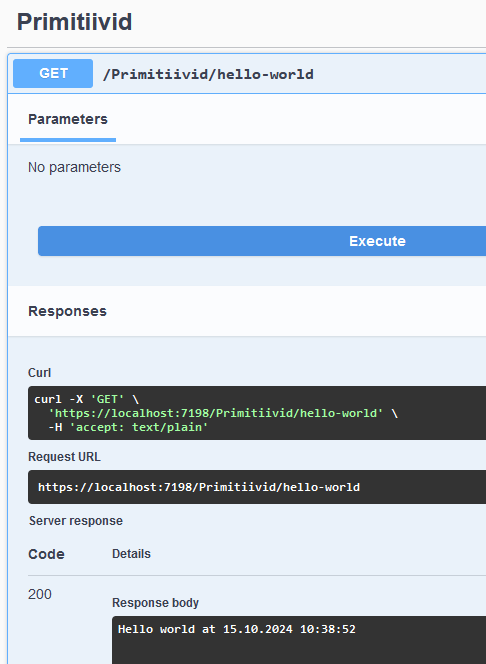Click the Responses section header
The image size is (486, 664).
[x=67, y=311]
